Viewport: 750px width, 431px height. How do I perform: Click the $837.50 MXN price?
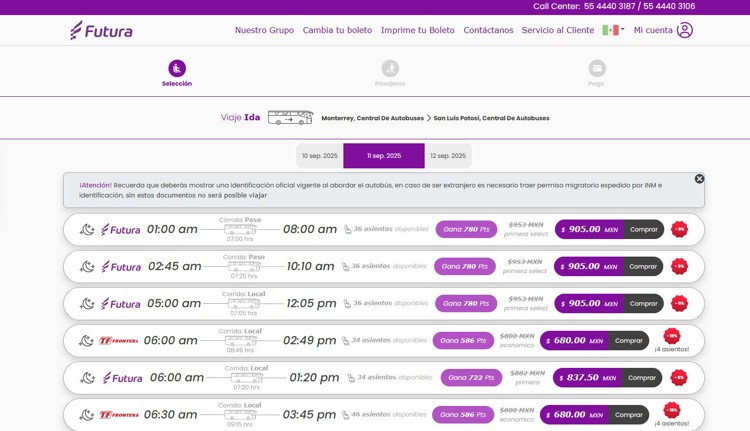587,377
